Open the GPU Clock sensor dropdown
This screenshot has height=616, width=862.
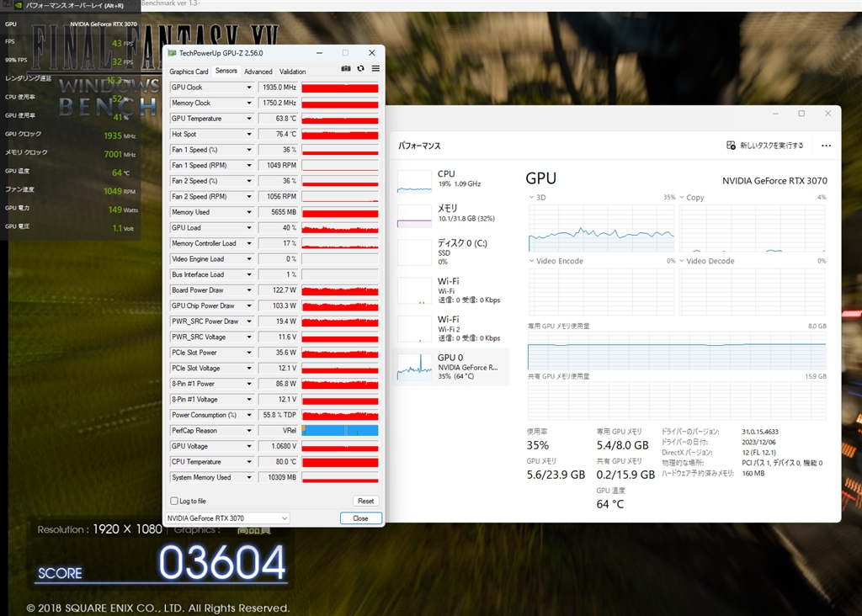click(249, 88)
